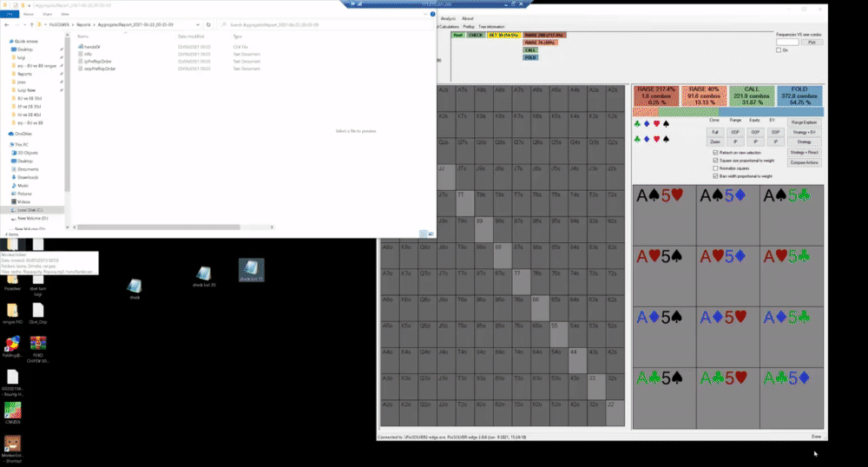Viewport: 868px width, 467px height.
Task: Enable the 'On' checkbox under Frequencies VS one combo
Action: [x=779, y=50]
